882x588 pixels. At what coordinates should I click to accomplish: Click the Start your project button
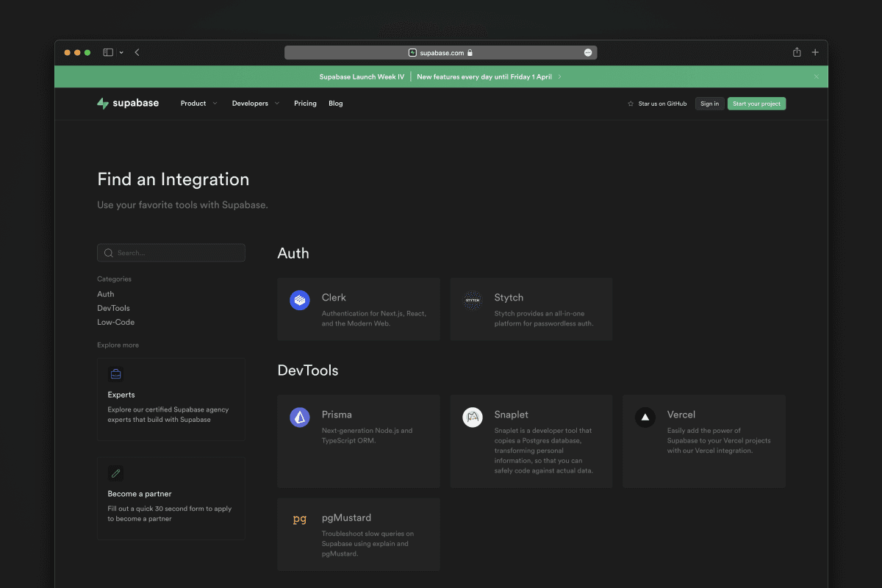(756, 104)
